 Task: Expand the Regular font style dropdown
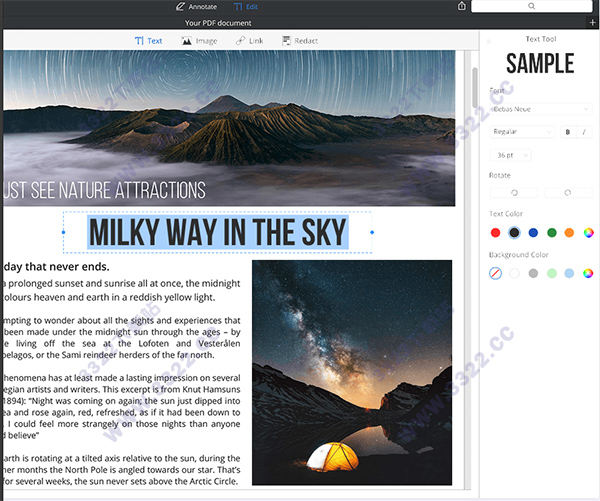pos(521,132)
